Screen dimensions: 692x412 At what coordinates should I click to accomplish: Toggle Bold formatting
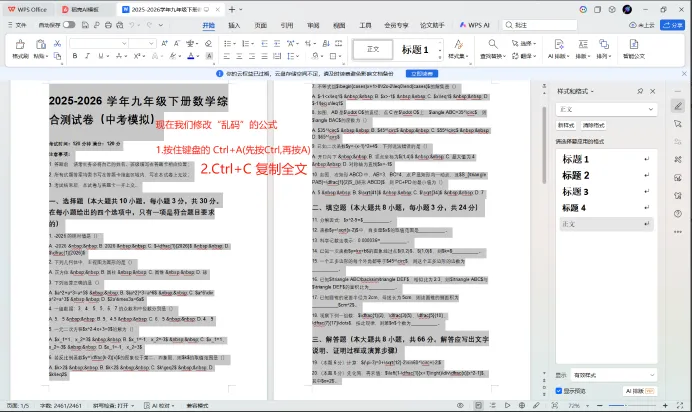(x=75, y=56)
